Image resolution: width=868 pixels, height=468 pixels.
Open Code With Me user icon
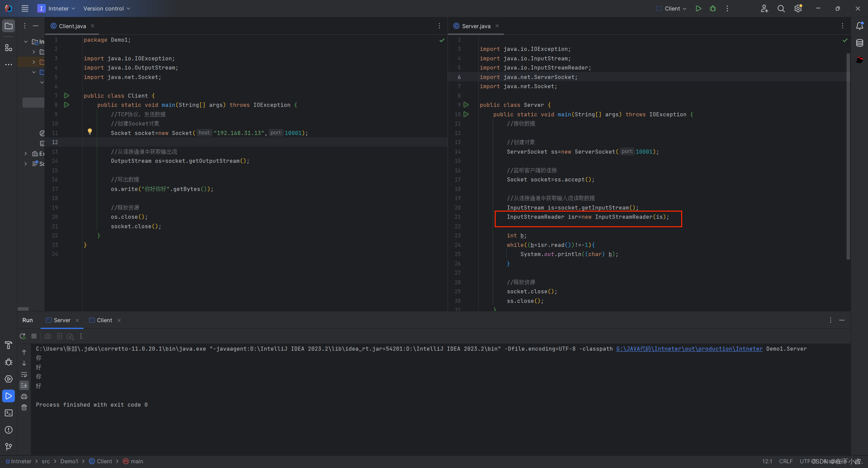click(x=764, y=8)
